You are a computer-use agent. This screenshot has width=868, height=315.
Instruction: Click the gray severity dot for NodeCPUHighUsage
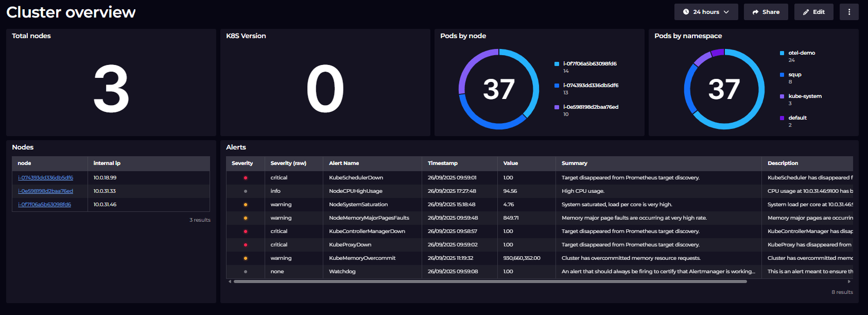[x=246, y=191]
